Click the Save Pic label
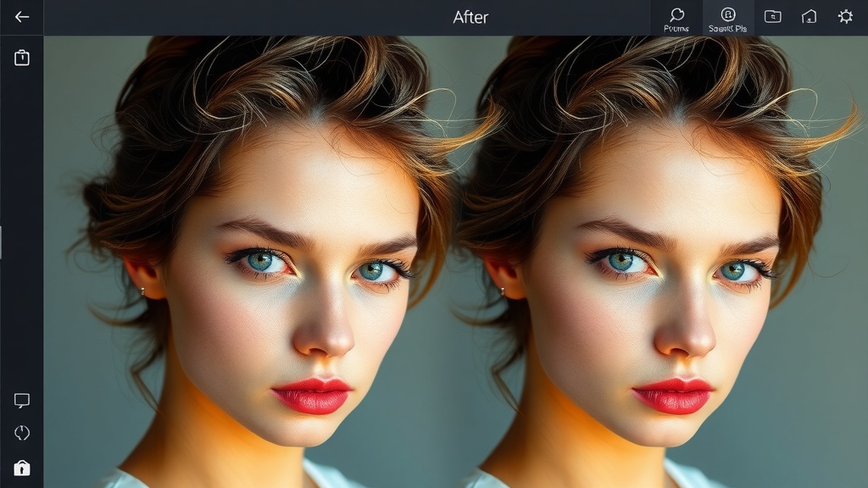This screenshot has width=868, height=488. pos(727,26)
